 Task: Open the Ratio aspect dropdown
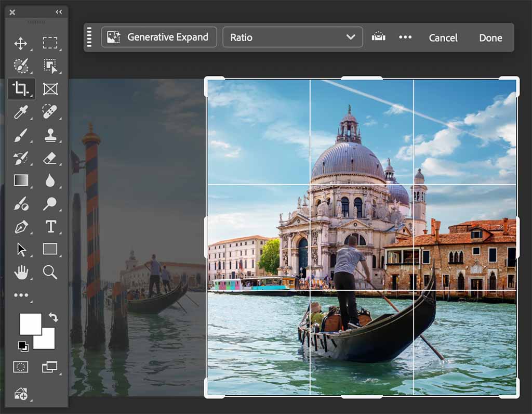pos(292,37)
